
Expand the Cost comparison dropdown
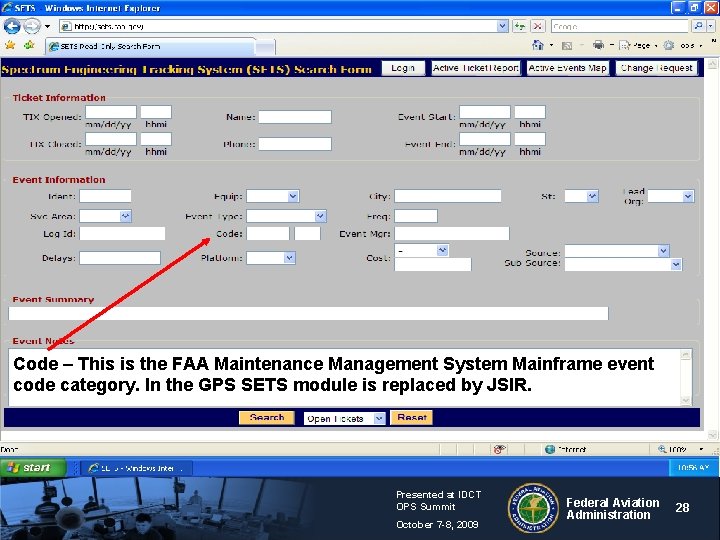[x=442, y=250]
